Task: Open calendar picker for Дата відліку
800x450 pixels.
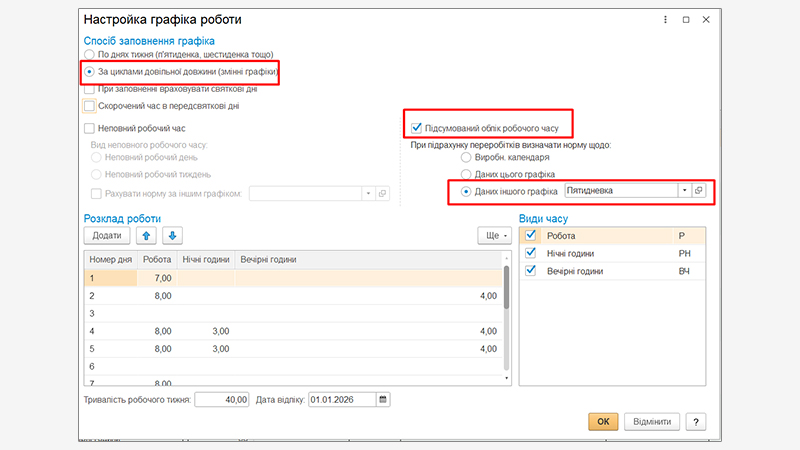Action: 382,400
